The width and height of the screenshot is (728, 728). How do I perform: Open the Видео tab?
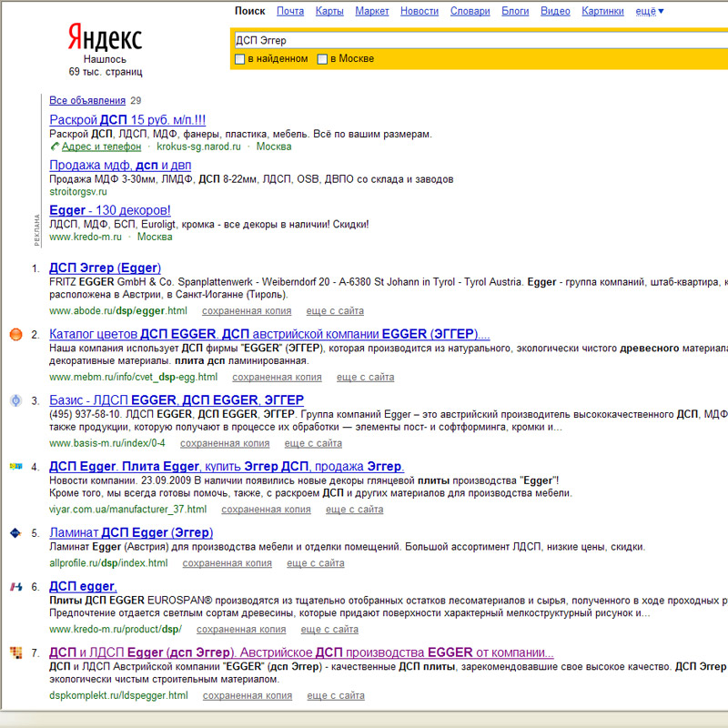pos(555,11)
